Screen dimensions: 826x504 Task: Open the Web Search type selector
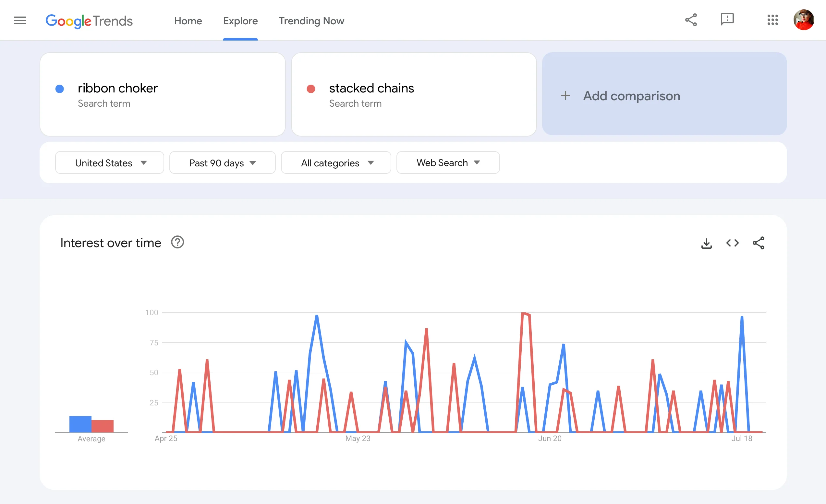click(x=448, y=163)
